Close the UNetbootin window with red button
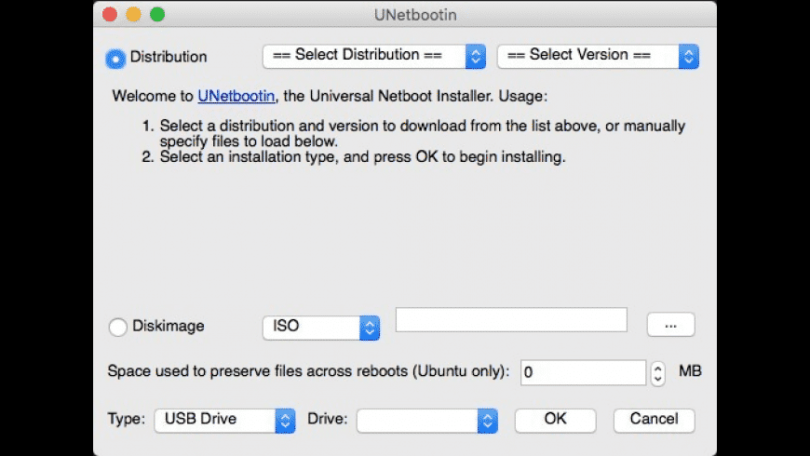Image resolution: width=810 pixels, height=456 pixels. [110, 14]
